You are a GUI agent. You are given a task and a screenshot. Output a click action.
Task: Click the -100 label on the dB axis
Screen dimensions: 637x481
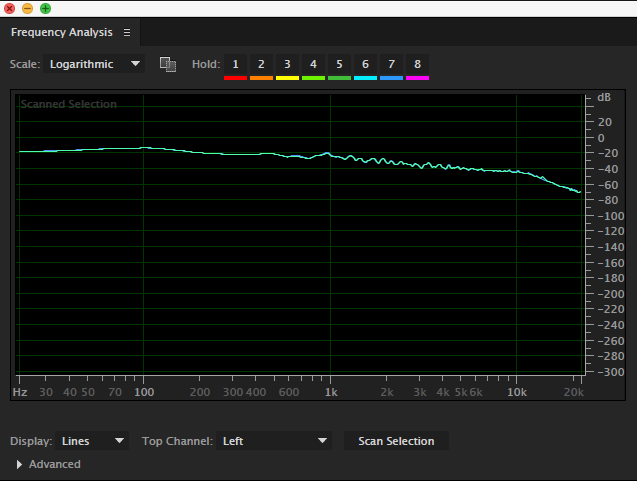tap(611, 216)
